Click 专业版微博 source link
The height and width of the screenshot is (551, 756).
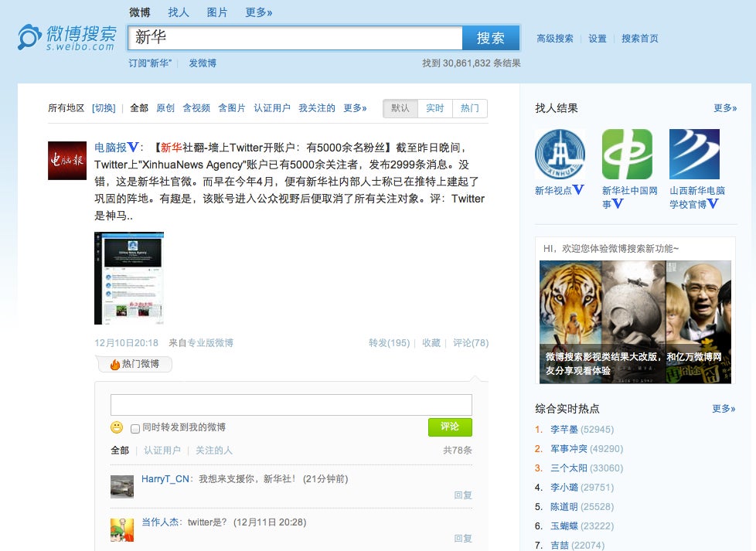click(x=210, y=343)
